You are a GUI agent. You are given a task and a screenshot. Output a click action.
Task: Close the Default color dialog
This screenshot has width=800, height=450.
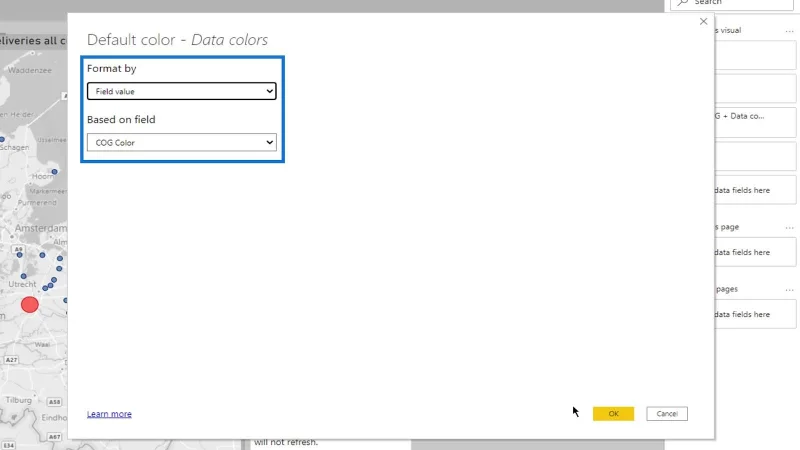coord(704,21)
